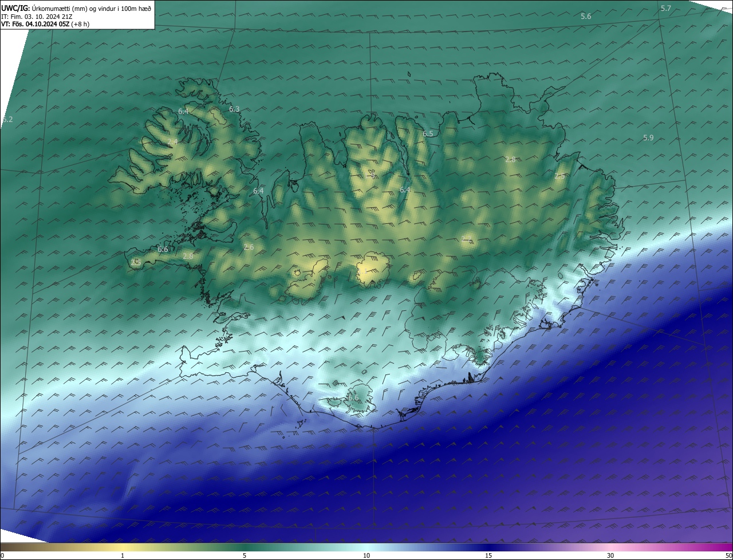This screenshot has width=733, height=560.
Task: Click the 0 tick on the colour scale
Action: click(x=2, y=555)
